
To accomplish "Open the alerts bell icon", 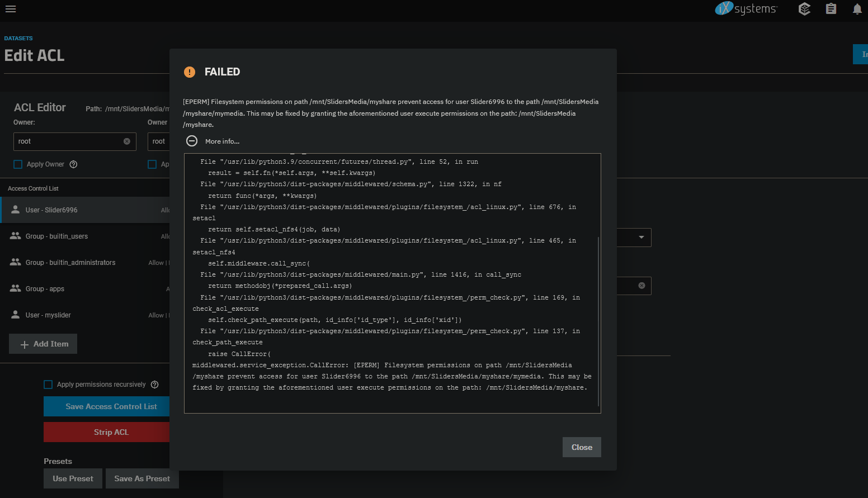I will tap(857, 9).
